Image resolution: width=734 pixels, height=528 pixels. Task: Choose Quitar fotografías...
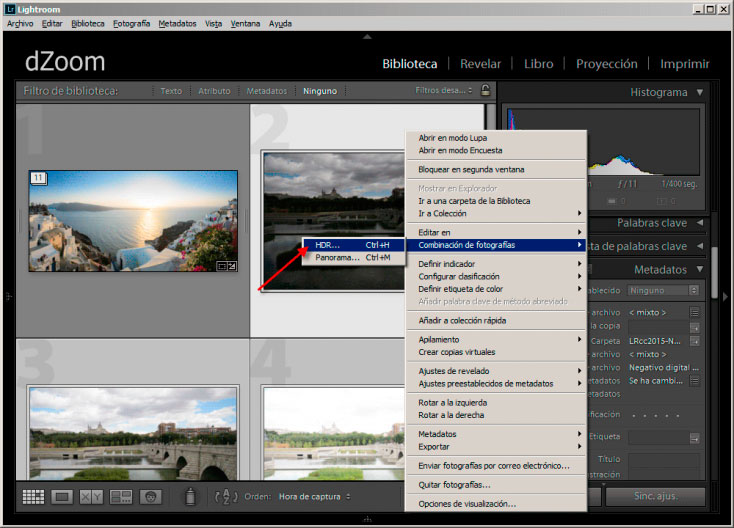pos(496,485)
